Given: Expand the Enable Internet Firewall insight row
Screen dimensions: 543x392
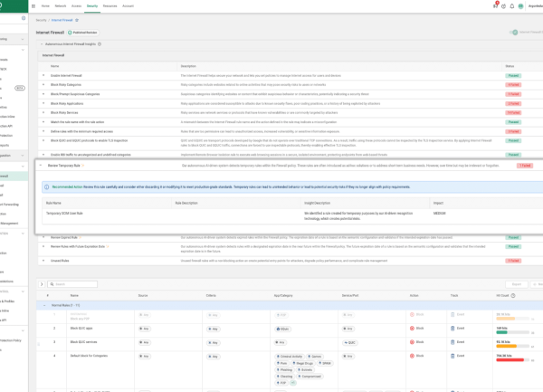Looking at the screenshot, I should coord(43,75).
